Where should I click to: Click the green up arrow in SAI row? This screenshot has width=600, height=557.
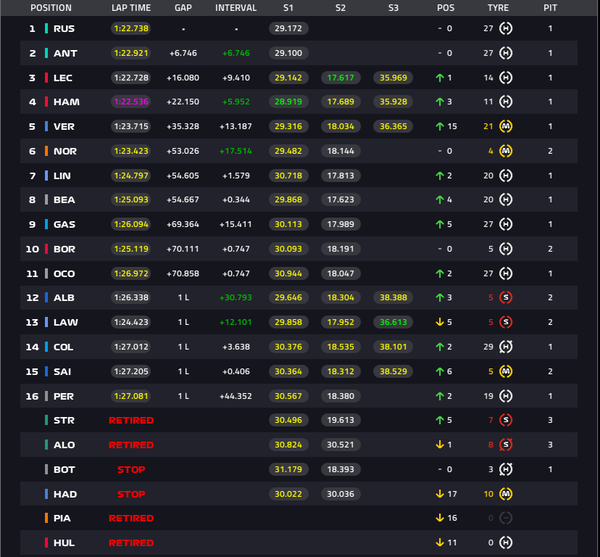pos(440,371)
